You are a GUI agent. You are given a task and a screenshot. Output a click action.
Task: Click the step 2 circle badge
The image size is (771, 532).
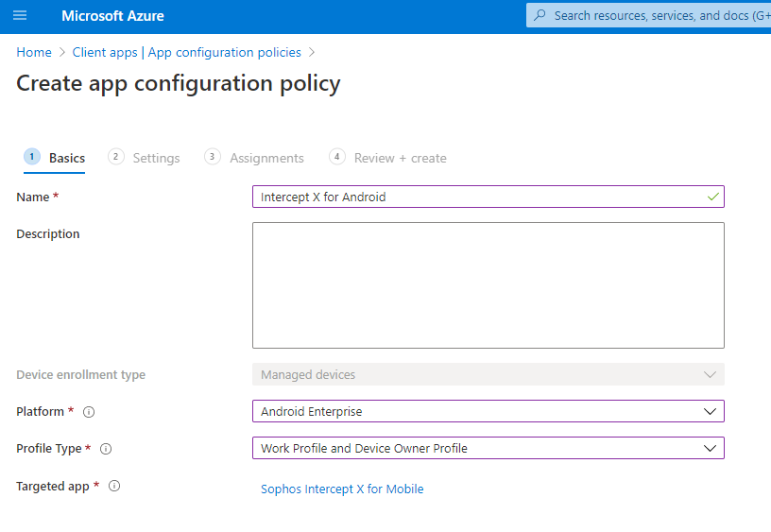pos(115,157)
